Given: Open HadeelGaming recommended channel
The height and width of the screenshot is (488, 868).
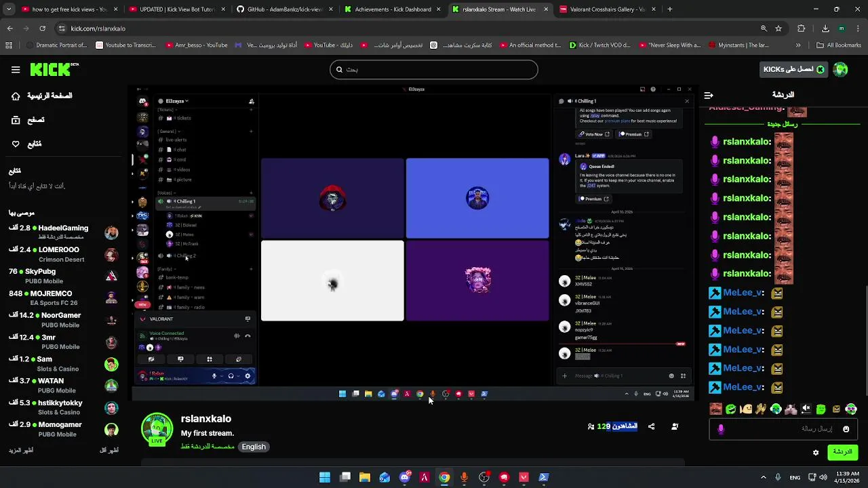Looking at the screenshot, I should (x=63, y=232).
